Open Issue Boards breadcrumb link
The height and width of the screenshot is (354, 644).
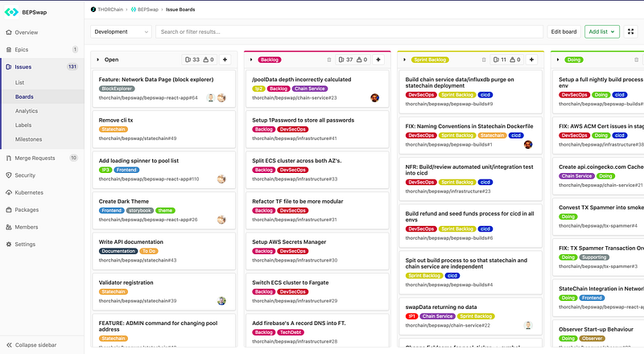pyautogui.click(x=180, y=10)
